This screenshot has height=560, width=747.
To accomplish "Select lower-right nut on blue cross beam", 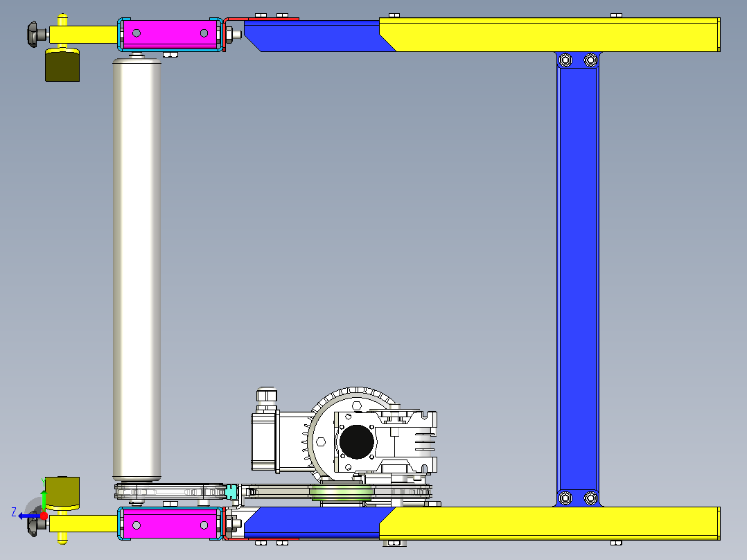I will click(x=590, y=498).
